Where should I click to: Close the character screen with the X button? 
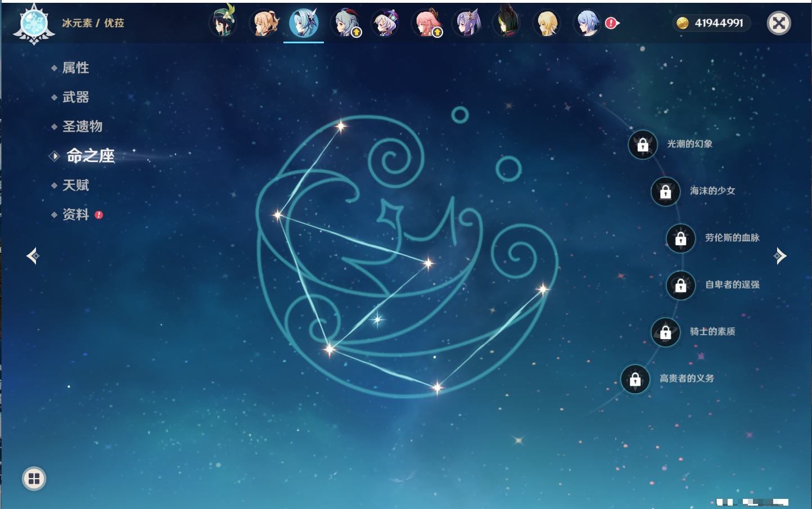click(779, 23)
